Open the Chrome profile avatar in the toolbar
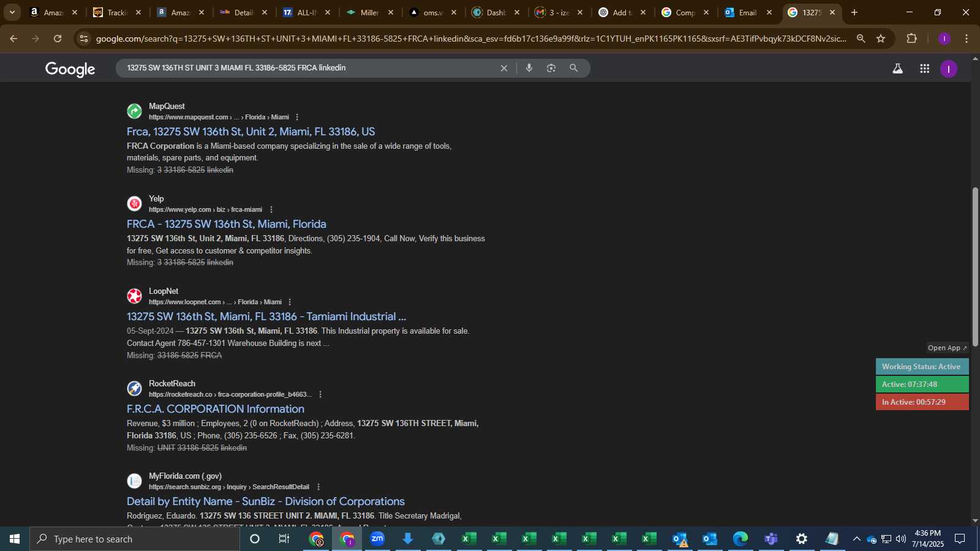Image resolution: width=980 pixels, height=551 pixels. (x=944, y=39)
